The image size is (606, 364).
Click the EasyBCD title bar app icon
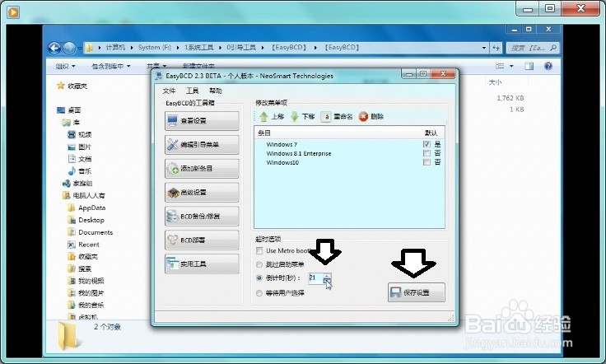click(159, 76)
